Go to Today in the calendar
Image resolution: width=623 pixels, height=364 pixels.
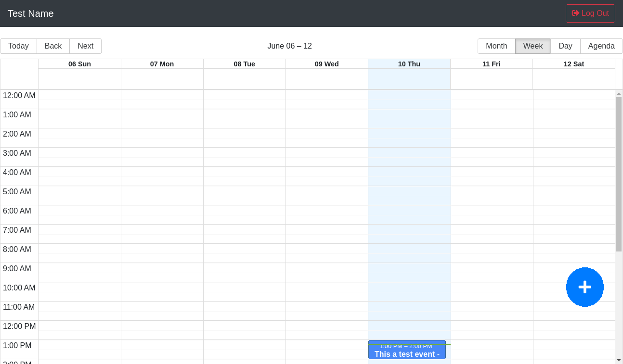point(18,46)
